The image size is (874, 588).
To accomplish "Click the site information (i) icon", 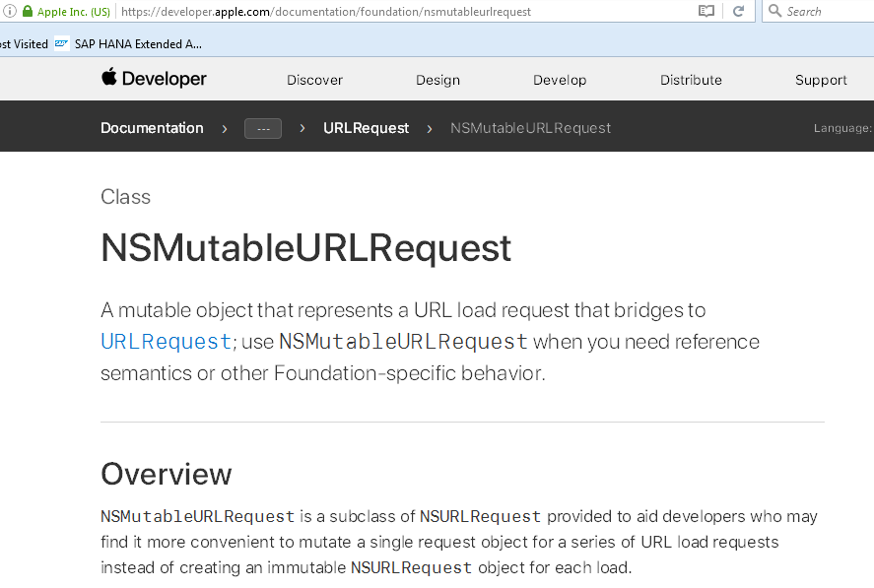I will point(7,12).
